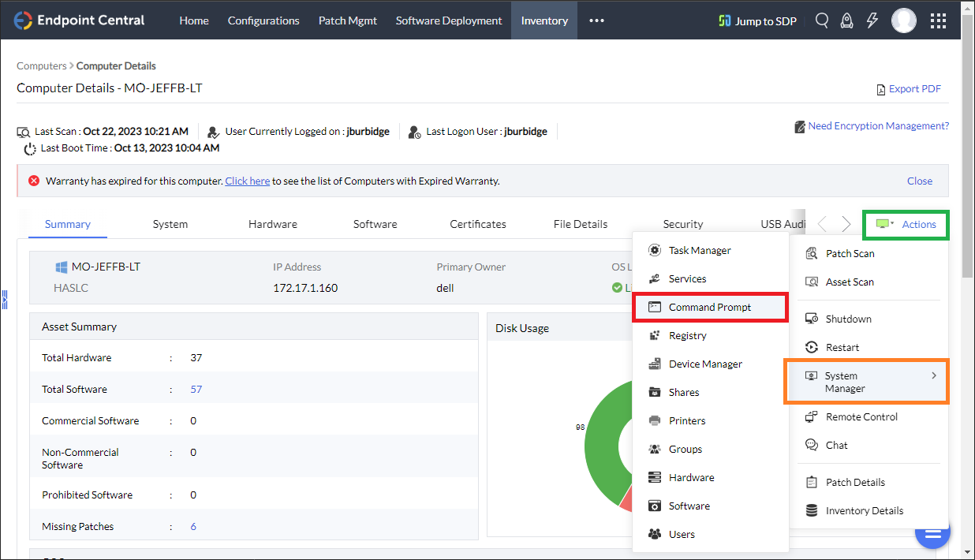The width and height of the screenshot is (975, 560).
Task: Open Need Encryption Management link
Action: (x=872, y=125)
